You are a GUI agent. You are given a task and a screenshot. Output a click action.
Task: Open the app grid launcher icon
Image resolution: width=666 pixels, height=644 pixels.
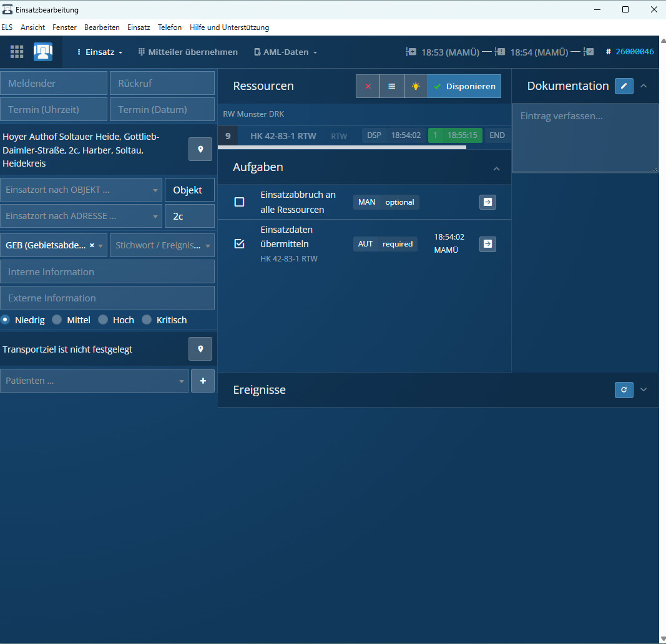[17, 52]
